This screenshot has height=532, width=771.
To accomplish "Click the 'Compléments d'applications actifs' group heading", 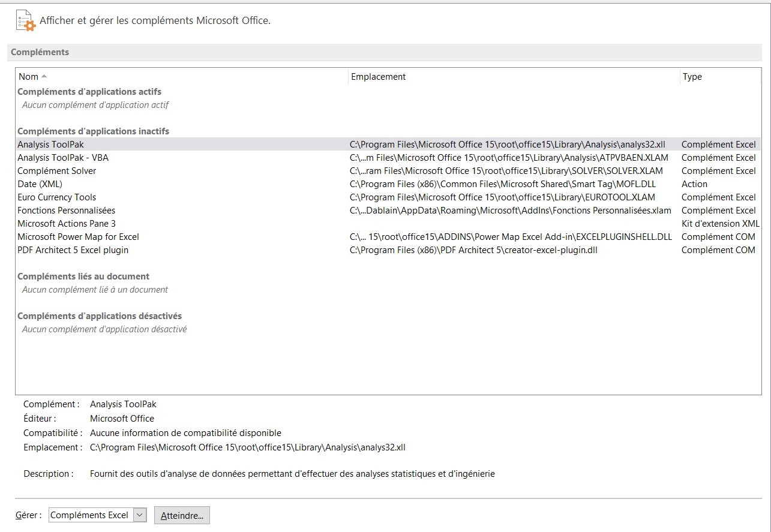I will pos(89,92).
